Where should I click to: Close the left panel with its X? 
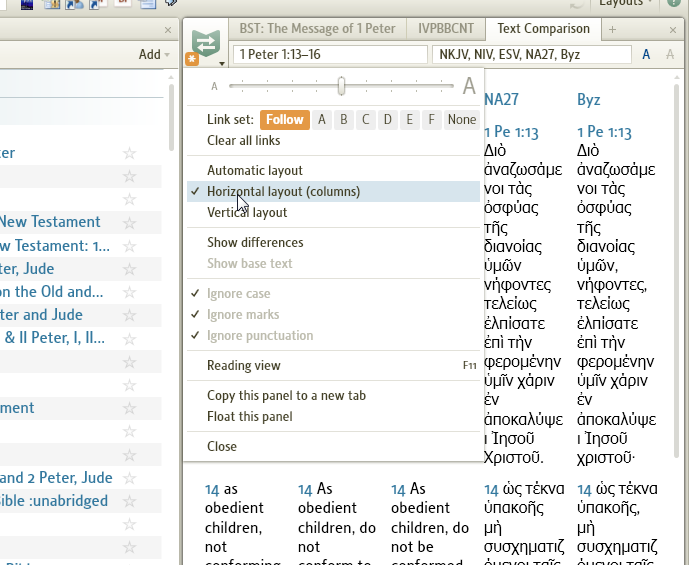(x=168, y=30)
